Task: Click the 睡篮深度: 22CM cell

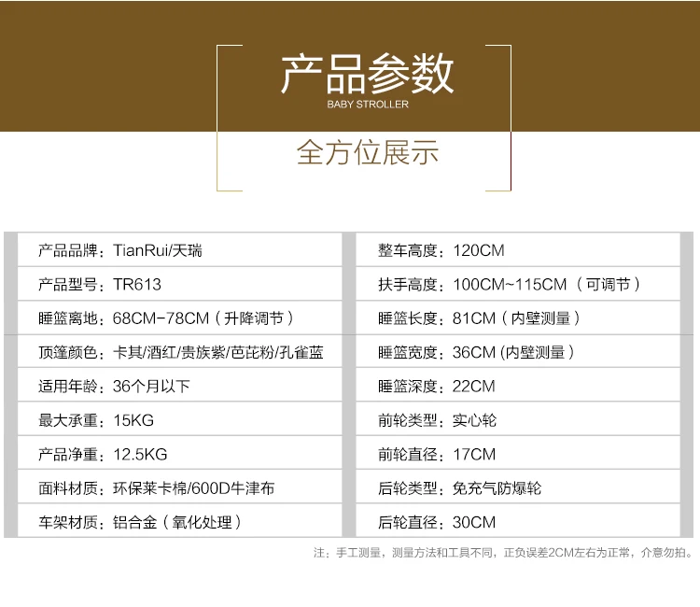Action: (x=518, y=386)
